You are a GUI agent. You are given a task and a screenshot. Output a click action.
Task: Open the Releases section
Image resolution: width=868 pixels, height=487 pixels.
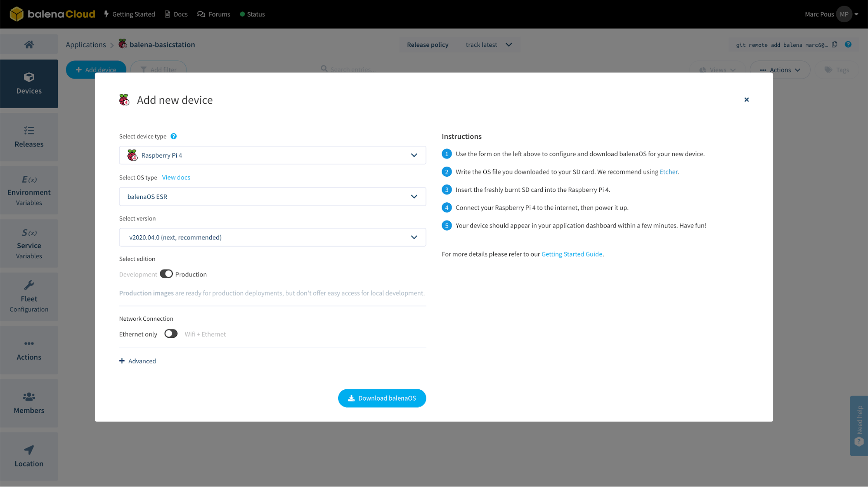[x=29, y=137]
